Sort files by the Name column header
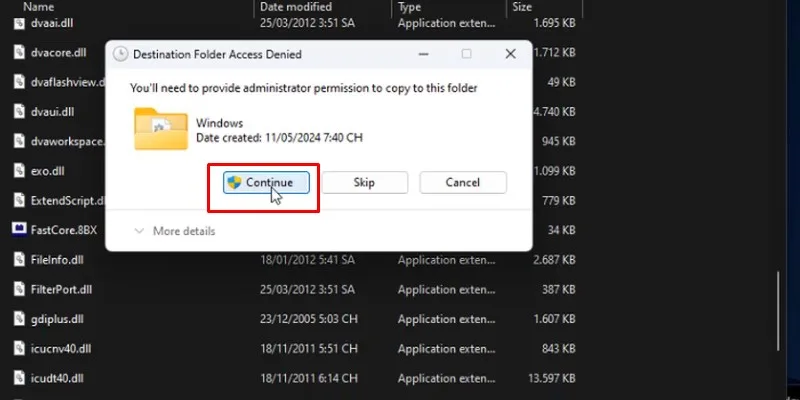This screenshot has width=800, height=400. [39, 6]
